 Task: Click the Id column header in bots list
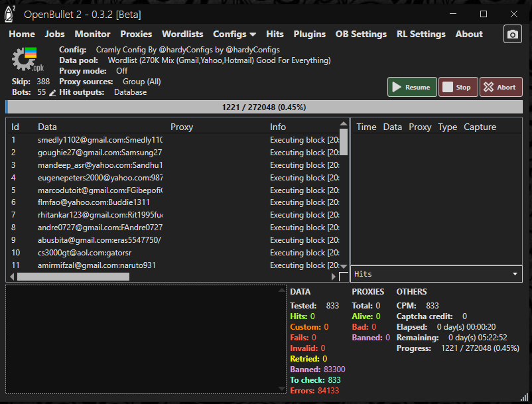pos(15,127)
